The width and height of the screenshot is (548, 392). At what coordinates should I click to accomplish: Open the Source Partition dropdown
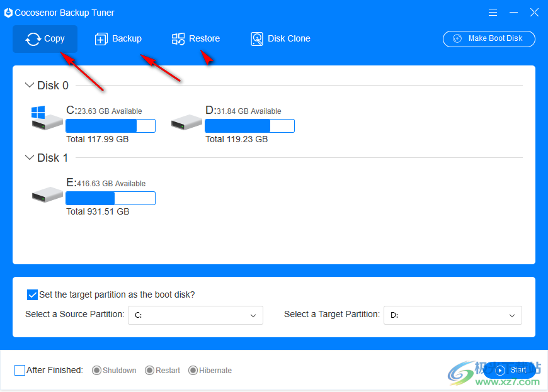tap(195, 315)
